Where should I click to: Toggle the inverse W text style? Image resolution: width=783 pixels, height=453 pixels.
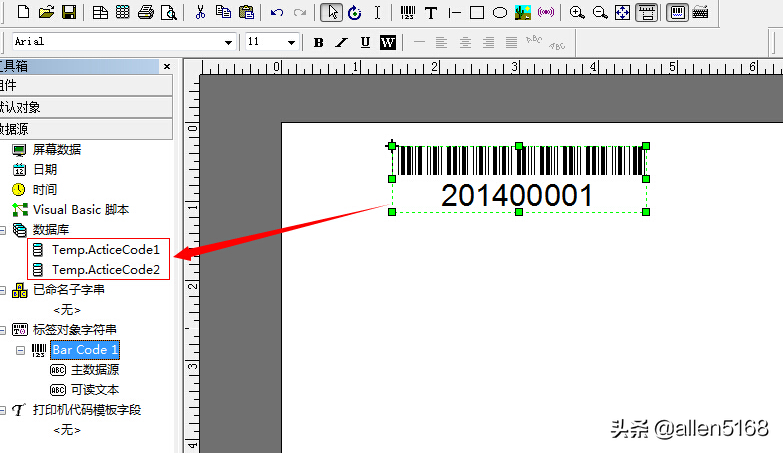388,42
